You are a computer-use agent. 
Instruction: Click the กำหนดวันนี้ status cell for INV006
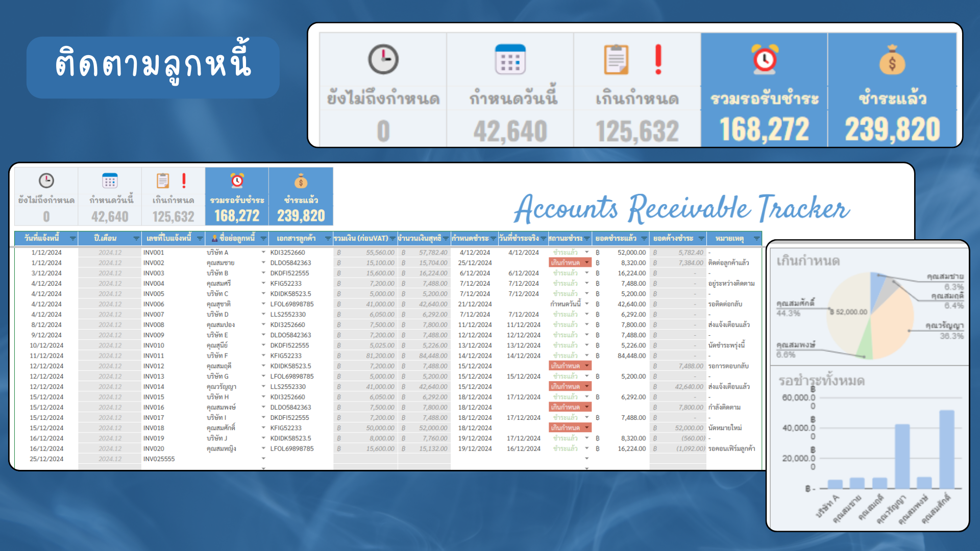(570, 304)
